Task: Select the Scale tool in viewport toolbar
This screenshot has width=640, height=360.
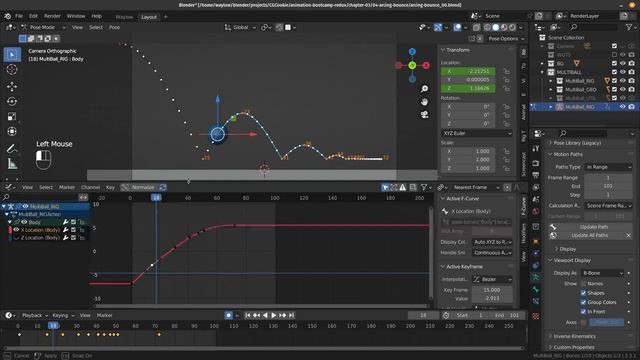Action: click(x=12, y=116)
